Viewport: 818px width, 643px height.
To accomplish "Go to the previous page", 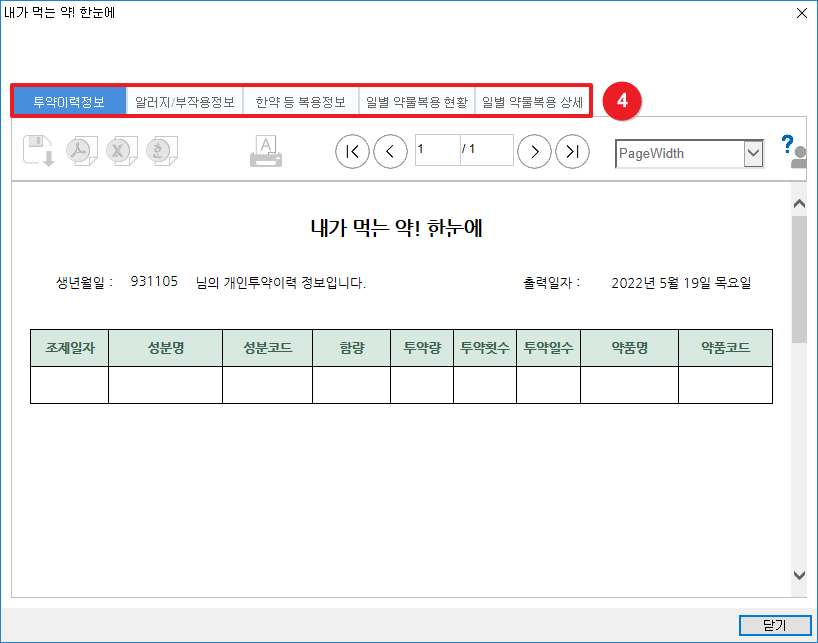I will tap(390, 151).
